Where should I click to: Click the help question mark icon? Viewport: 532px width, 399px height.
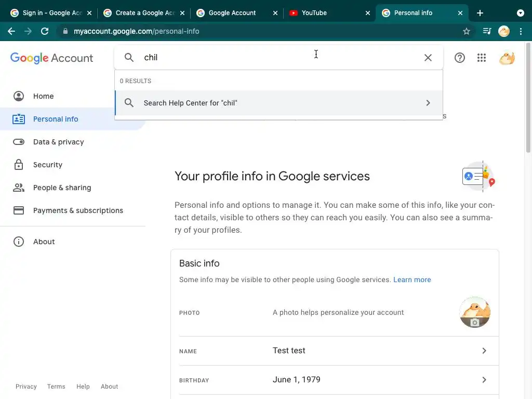[x=460, y=58]
